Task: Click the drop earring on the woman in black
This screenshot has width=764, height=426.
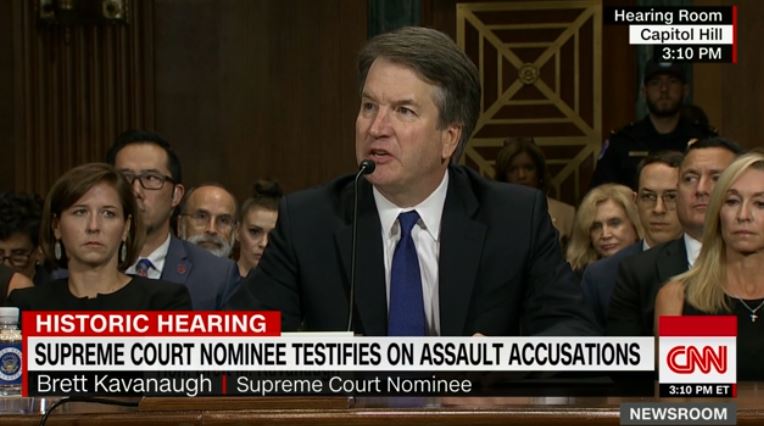Action: click(x=57, y=251)
